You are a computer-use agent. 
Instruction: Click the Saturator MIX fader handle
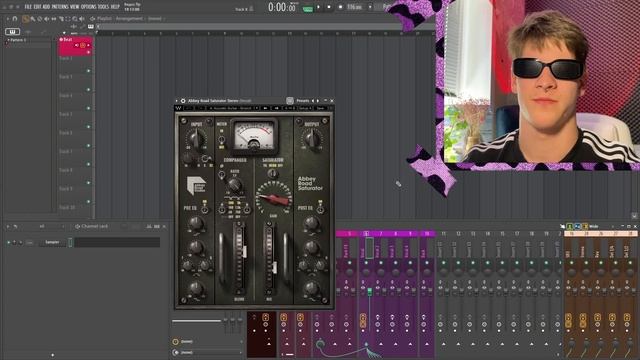pyautogui.click(x=274, y=267)
